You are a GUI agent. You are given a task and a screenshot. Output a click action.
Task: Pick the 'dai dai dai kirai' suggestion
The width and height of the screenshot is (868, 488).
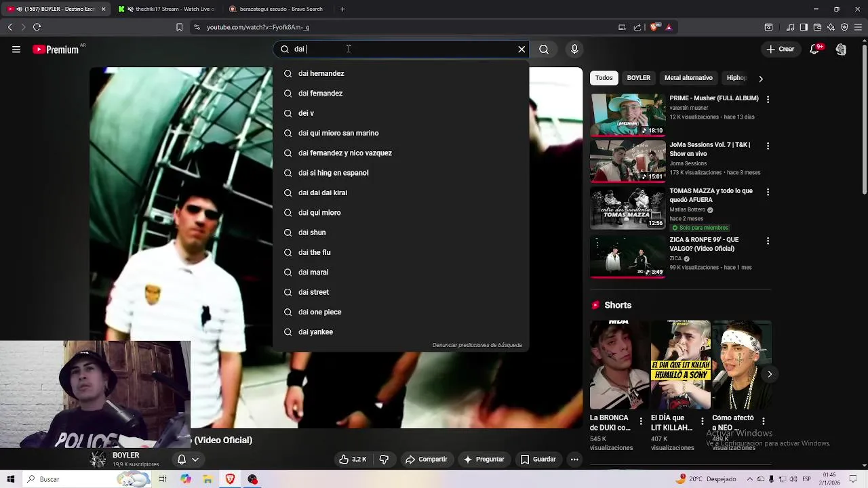[x=401, y=192]
